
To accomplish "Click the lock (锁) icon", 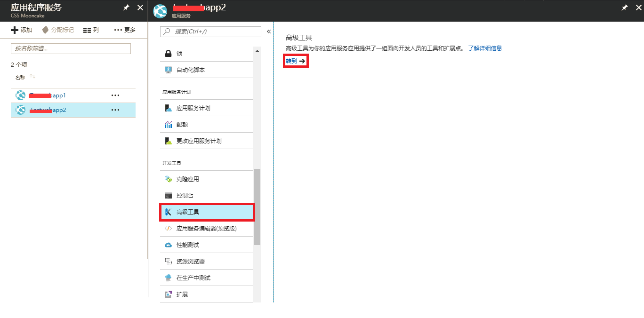I will [x=168, y=54].
